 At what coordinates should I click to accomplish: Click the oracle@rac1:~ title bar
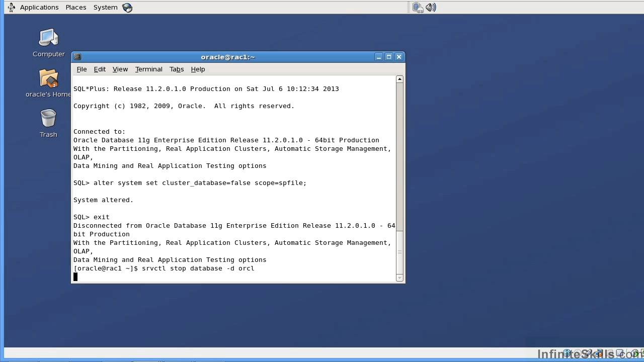[x=228, y=57]
